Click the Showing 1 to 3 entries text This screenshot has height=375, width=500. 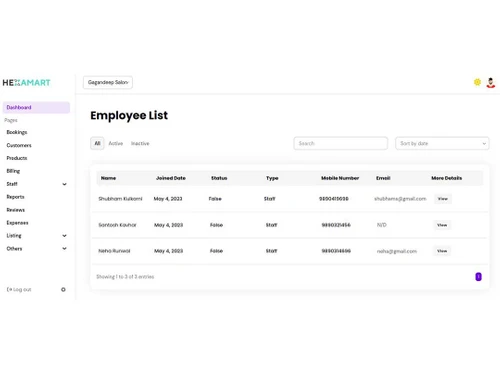coord(125,277)
